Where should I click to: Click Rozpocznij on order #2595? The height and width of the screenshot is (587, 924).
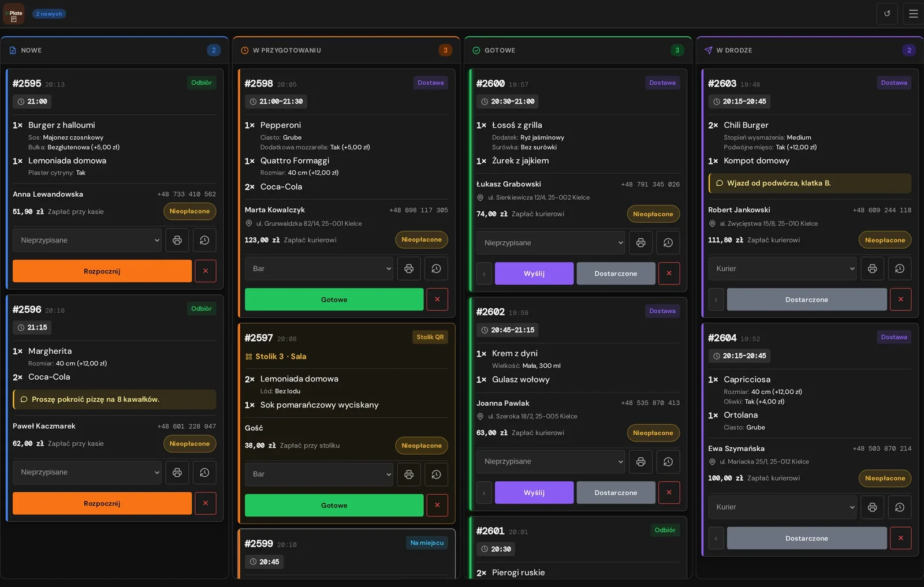click(x=102, y=271)
